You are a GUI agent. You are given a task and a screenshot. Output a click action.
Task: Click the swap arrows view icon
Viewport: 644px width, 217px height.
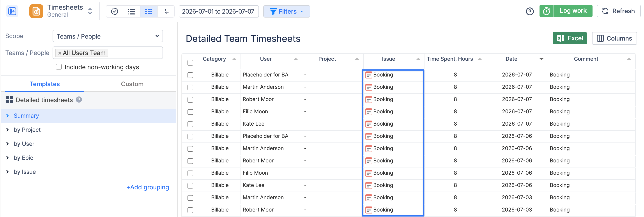coord(166,11)
